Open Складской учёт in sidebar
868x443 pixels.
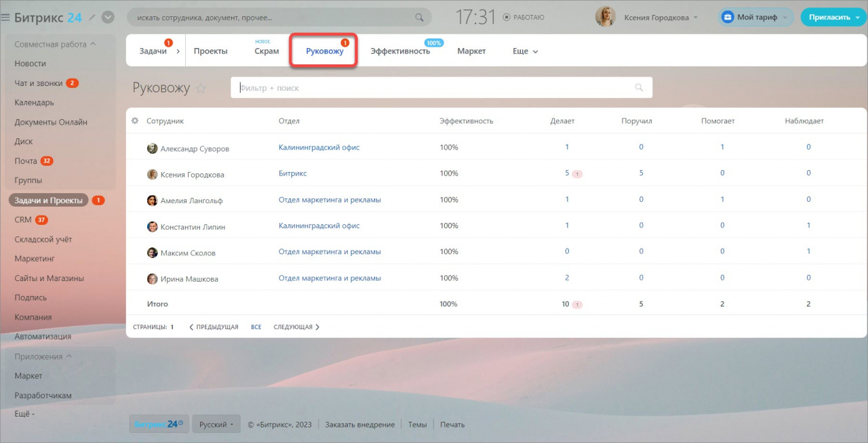click(x=43, y=239)
